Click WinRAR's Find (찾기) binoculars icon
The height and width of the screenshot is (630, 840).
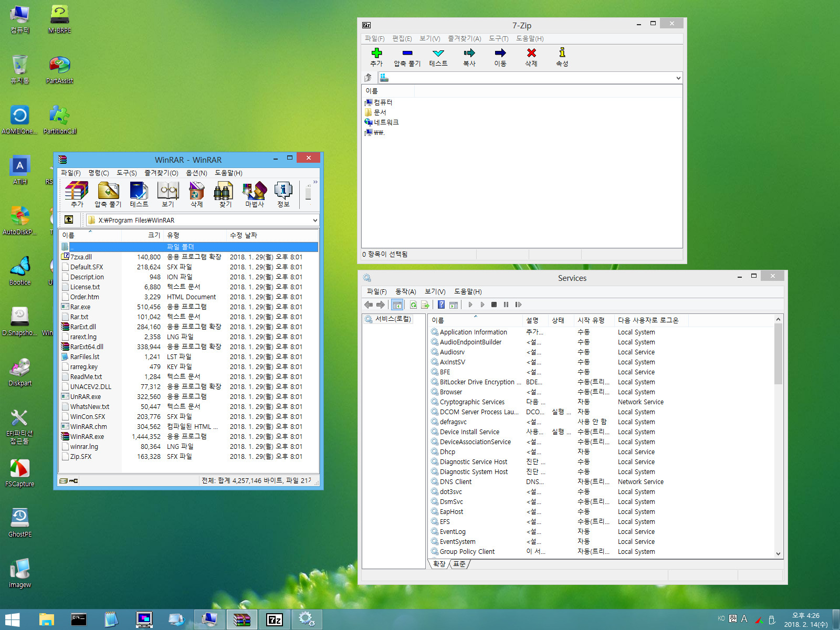click(x=225, y=194)
